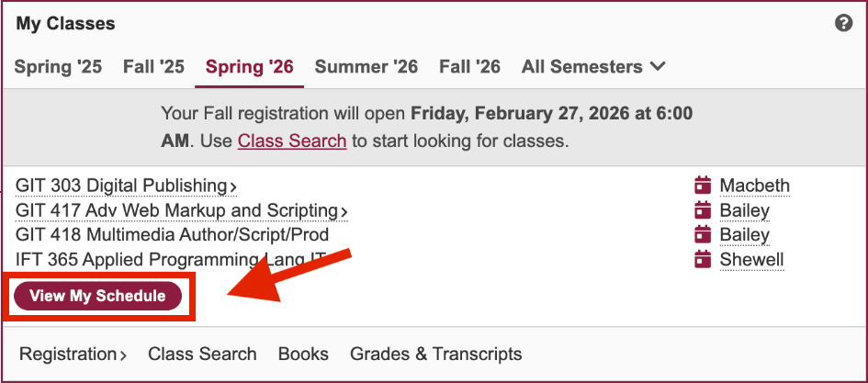
Task: Click the help question mark icon
Action: click(x=843, y=24)
